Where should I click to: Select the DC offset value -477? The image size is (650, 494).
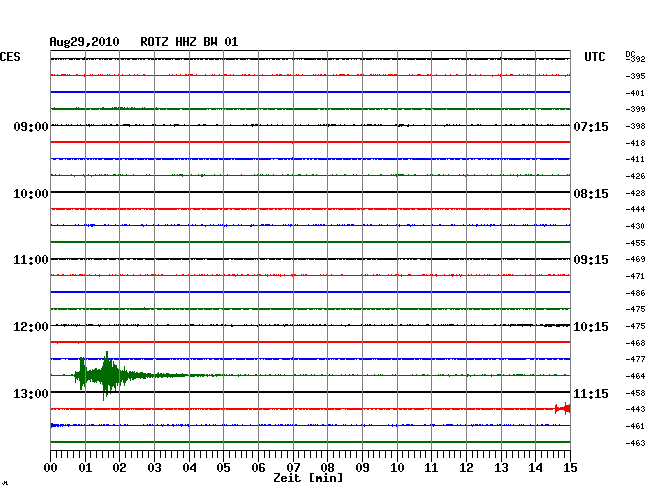tap(635, 359)
